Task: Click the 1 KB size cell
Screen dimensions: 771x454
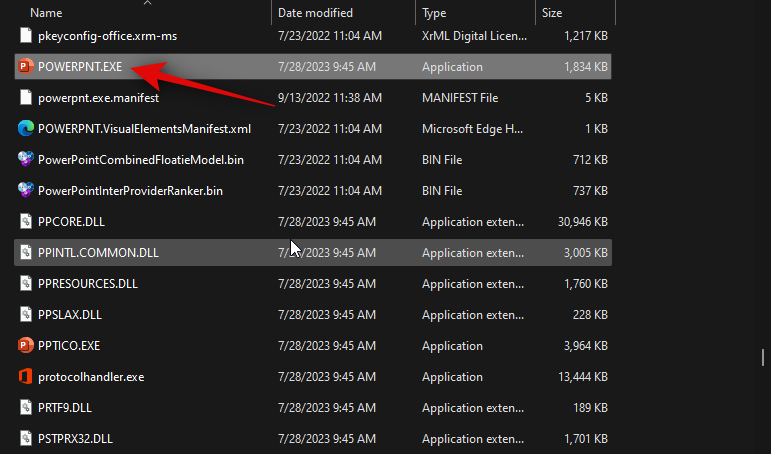Action: click(596, 129)
